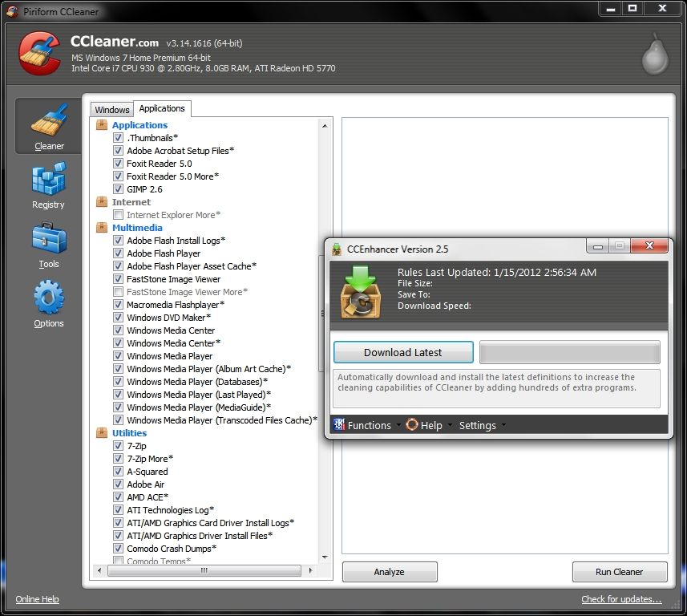Uncheck the GIMP 2.6 checkbox
This screenshot has height=616, width=687.
[118, 189]
